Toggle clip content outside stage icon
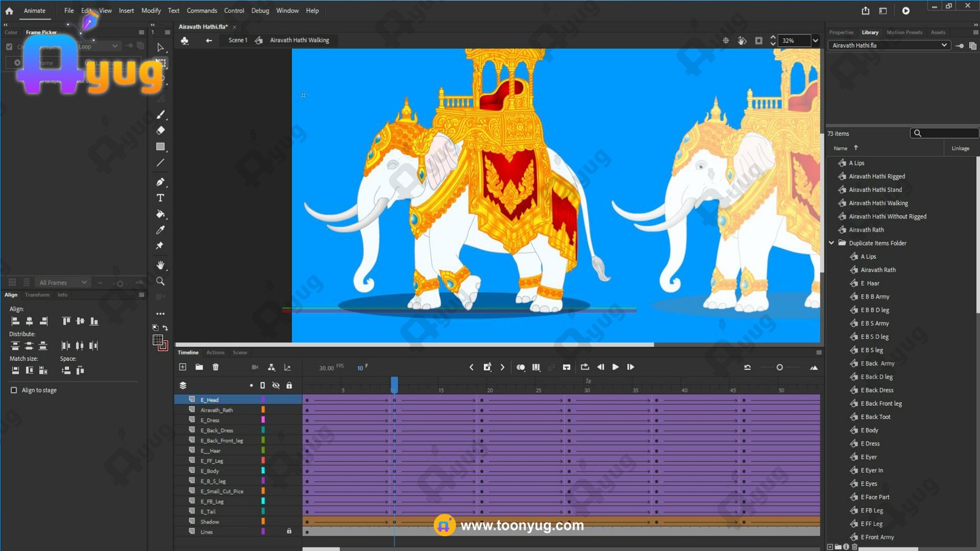980x551 pixels. (x=759, y=40)
